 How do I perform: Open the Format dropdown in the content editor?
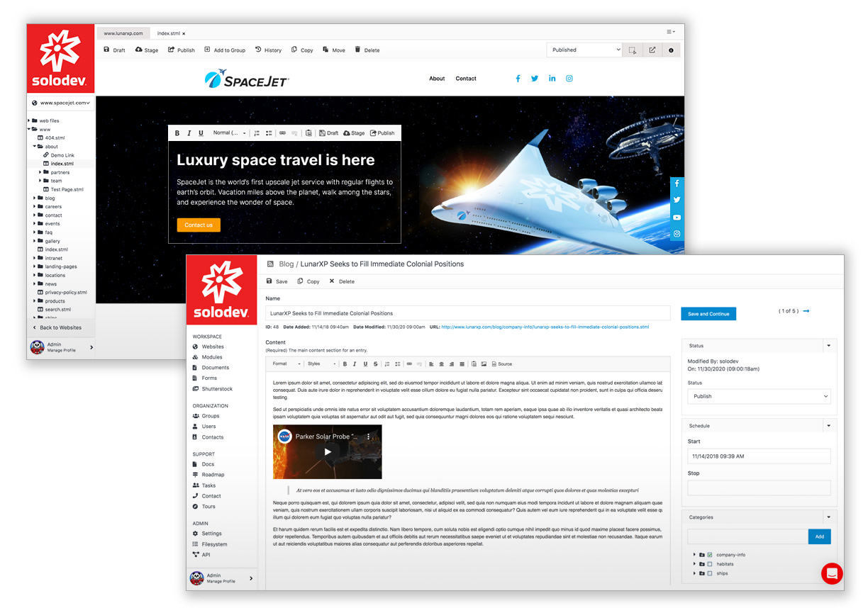pos(286,364)
